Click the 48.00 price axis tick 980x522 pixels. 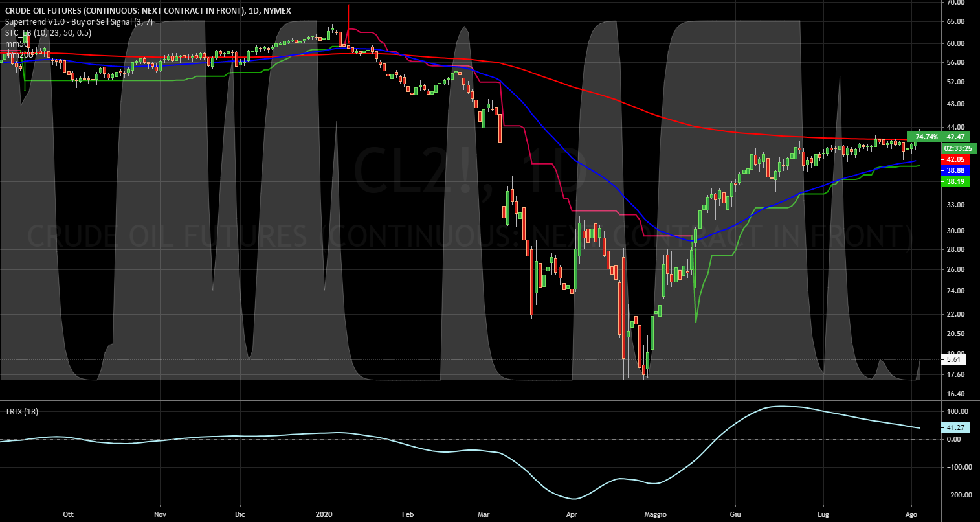(956, 104)
